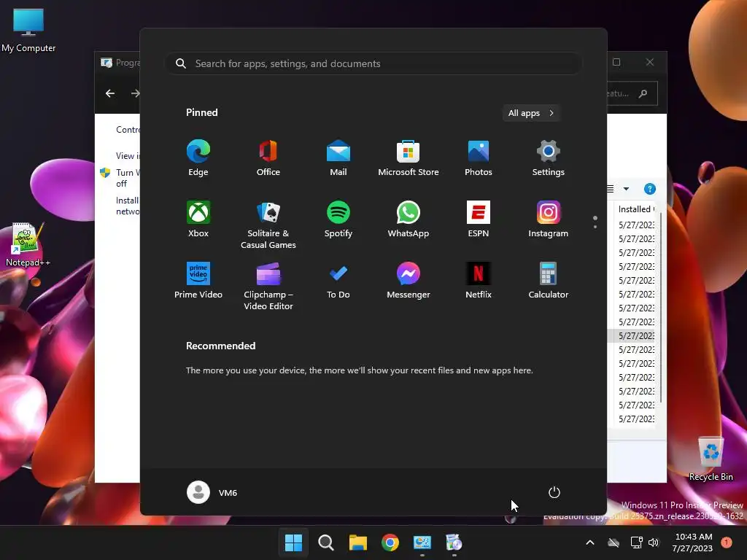Open Settings from pinned apps

(x=549, y=158)
